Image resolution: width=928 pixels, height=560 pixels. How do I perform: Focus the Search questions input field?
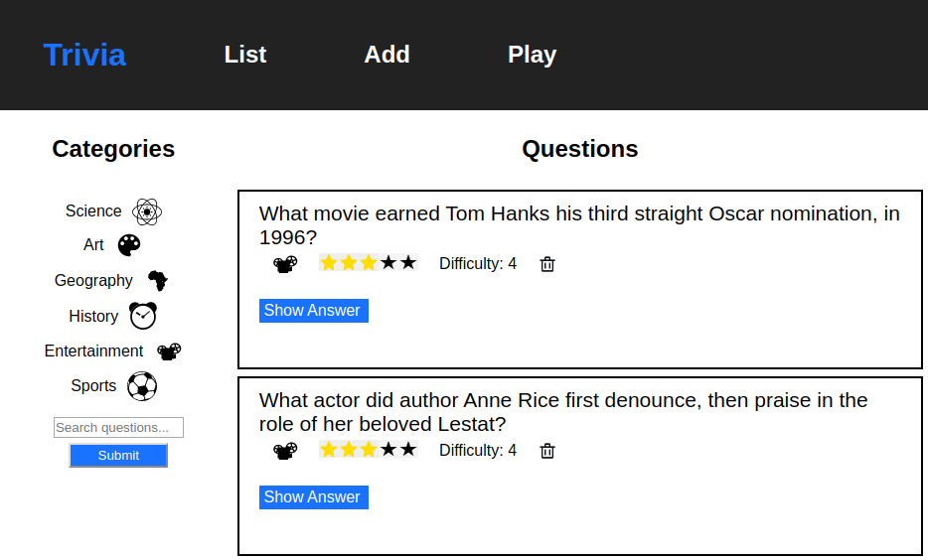(118, 428)
